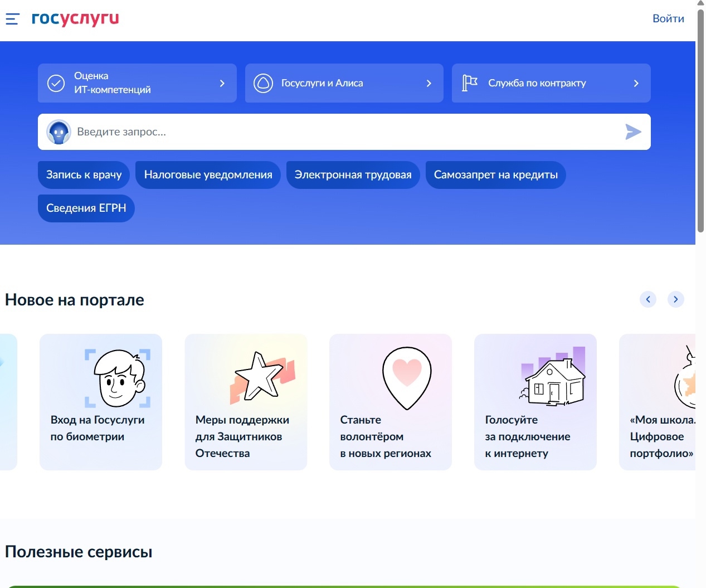The image size is (706, 588).
Task: Open the Служба по контракту banner
Action: click(x=551, y=83)
